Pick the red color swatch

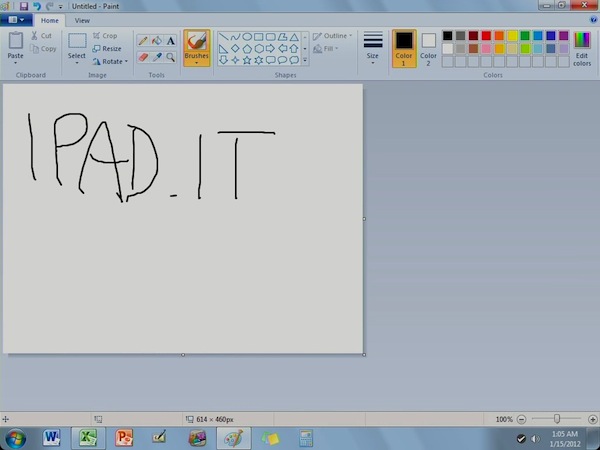[486, 36]
